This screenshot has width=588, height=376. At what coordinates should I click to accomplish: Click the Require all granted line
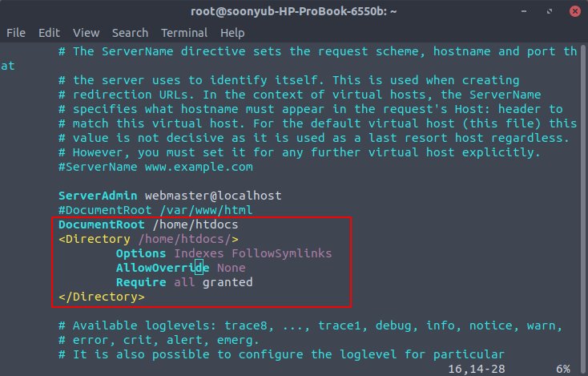click(x=184, y=282)
